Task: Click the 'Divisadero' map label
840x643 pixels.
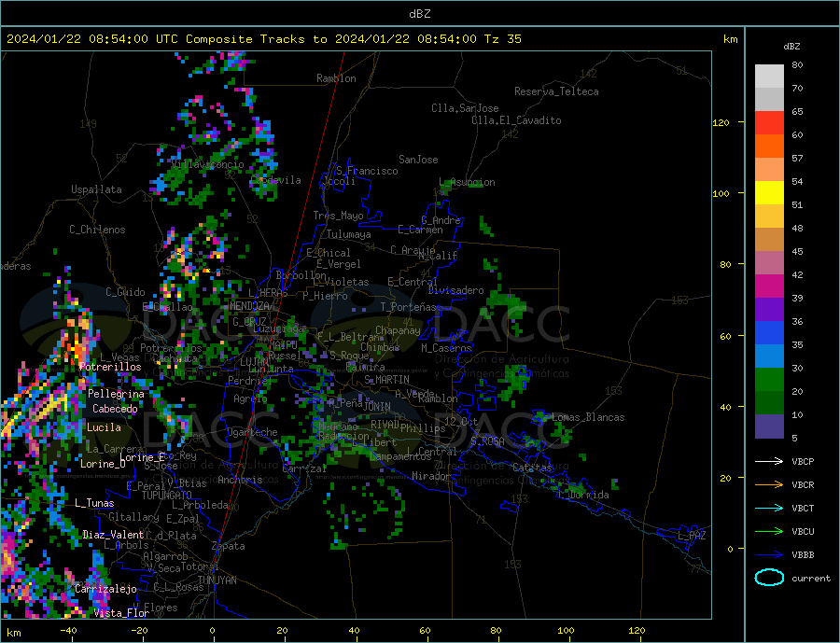Action: tap(455, 290)
